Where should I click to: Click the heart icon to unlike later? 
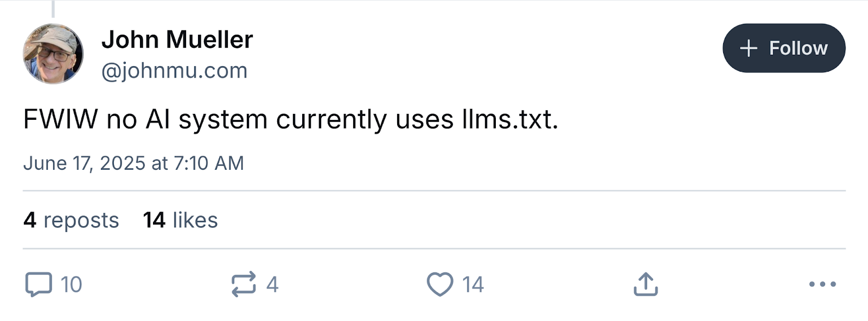tap(439, 284)
